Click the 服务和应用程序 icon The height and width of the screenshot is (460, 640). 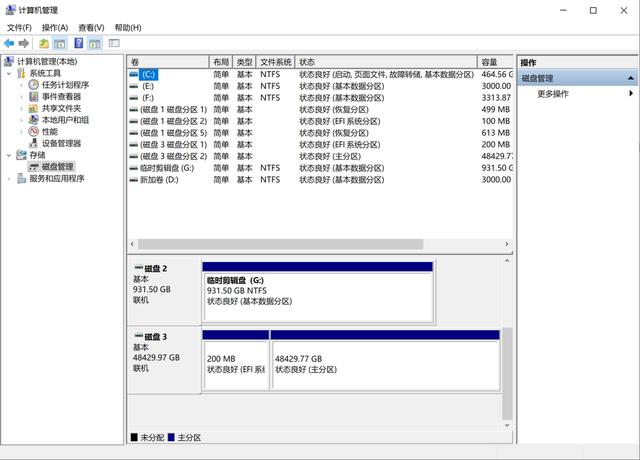tap(21, 178)
